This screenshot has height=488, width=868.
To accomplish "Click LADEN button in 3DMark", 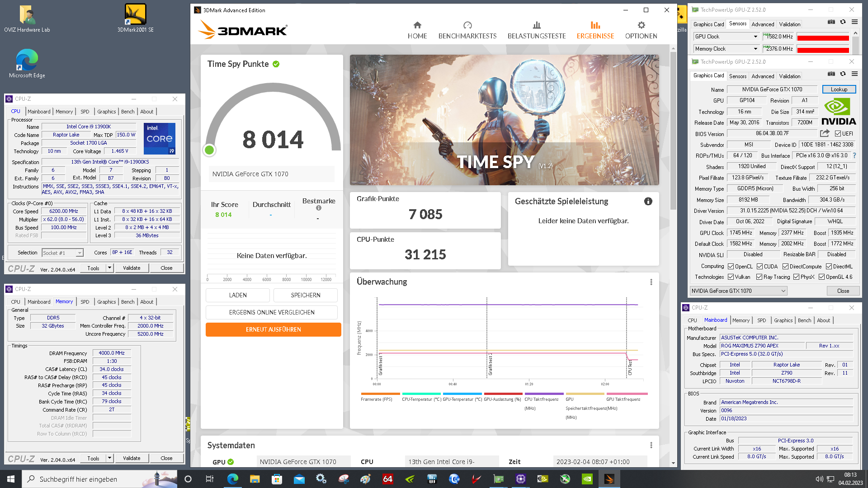I will tap(238, 295).
